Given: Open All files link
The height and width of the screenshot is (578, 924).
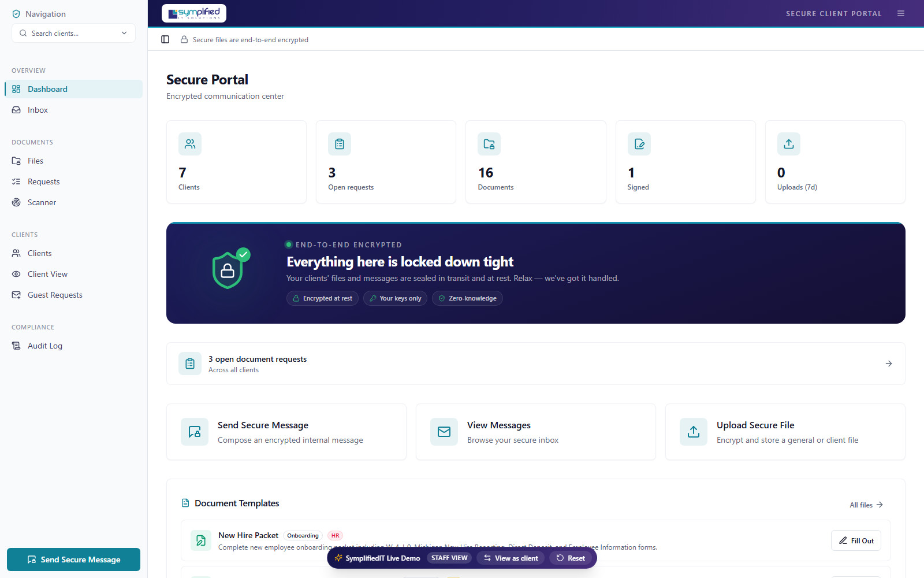Looking at the screenshot, I should point(866,505).
